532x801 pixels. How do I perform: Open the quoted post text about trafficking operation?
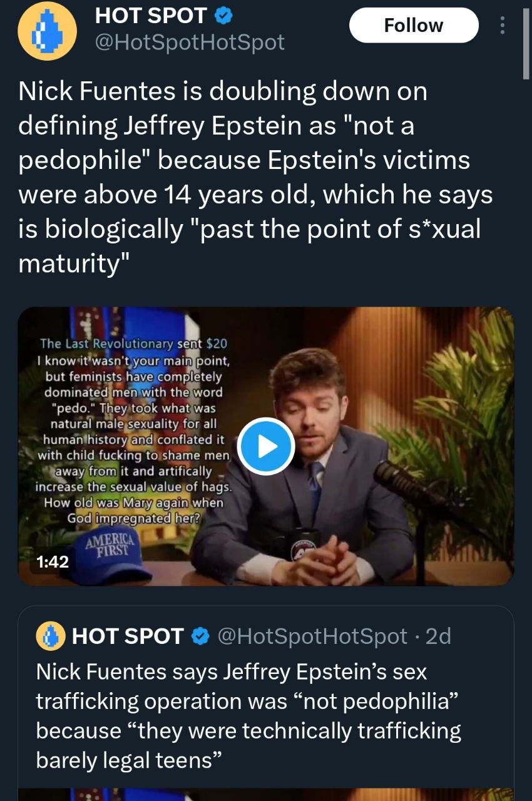coord(248,716)
